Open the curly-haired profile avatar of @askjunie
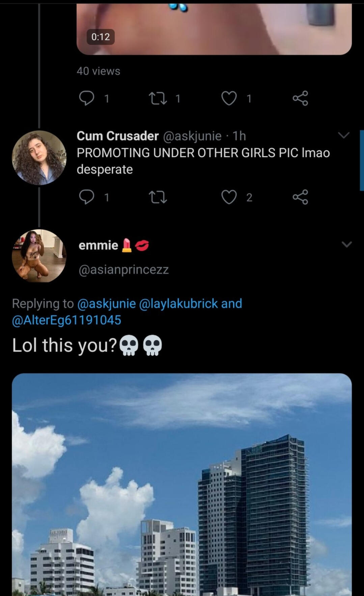Viewport: 364px width, 596px height. [39, 158]
